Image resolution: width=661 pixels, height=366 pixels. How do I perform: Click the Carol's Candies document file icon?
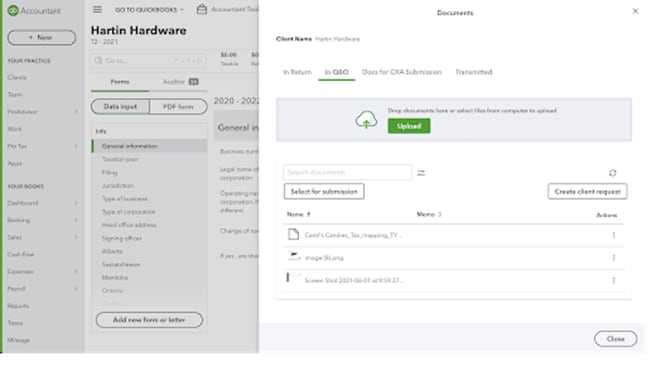[x=293, y=234]
